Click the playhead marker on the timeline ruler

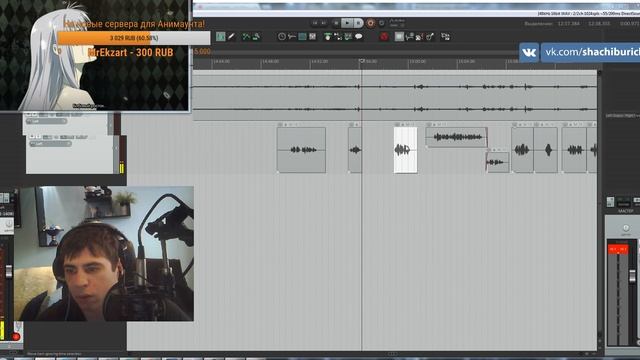(x=362, y=61)
